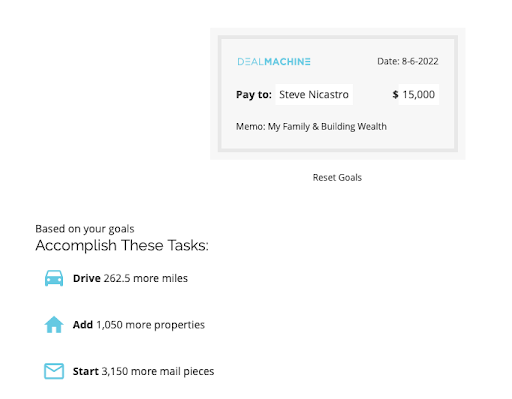Image resolution: width=512 pixels, height=399 pixels.
Task: Open the Start 3,150 more mail pieces task
Action: [129, 371]
